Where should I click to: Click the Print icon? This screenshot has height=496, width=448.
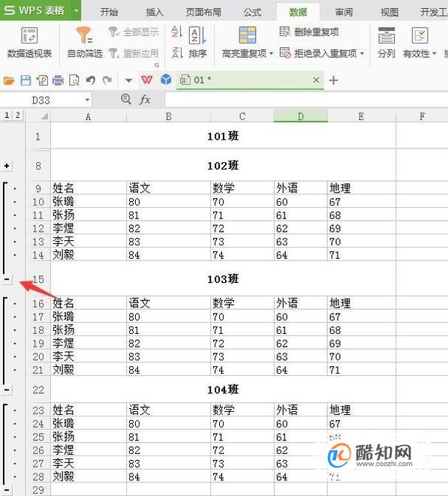click(x=58, y=80)
